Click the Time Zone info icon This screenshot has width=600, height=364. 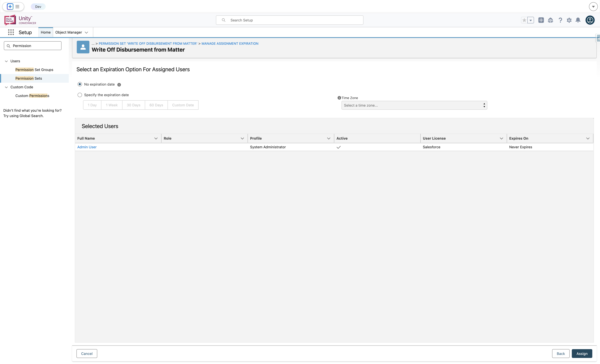pyautogui.click(x=339, y=98)
